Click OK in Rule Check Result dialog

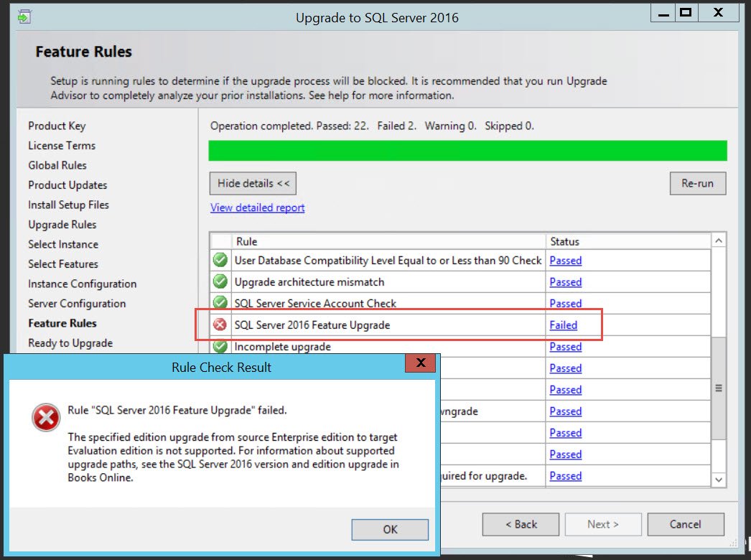[x=390, y=529]
